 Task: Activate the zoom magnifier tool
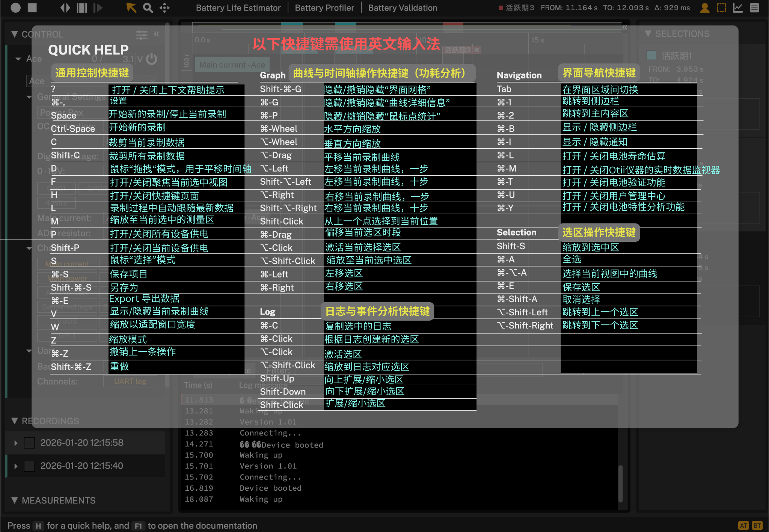[148, 8]
